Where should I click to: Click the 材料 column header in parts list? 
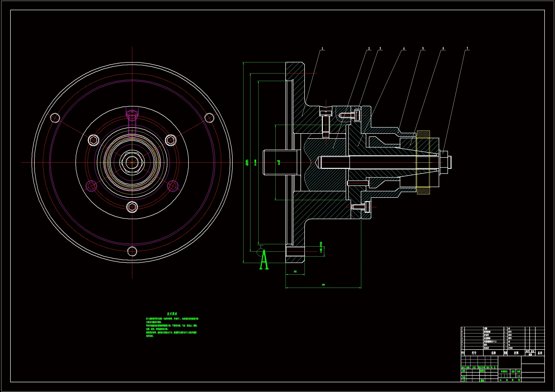point(516,353)
